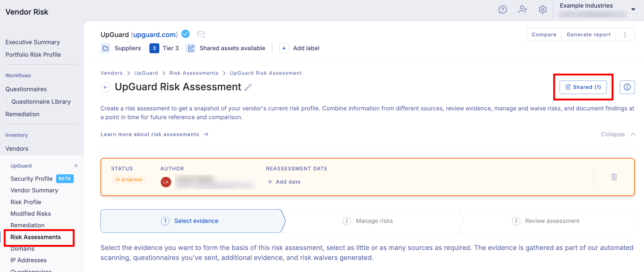Click the Vendors breadcrumb link
This screenshot has width=644, height=272.
coord(111,73)
